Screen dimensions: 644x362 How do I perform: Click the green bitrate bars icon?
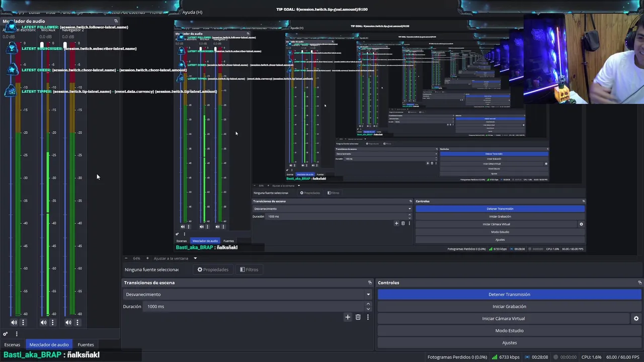(495, 357)
